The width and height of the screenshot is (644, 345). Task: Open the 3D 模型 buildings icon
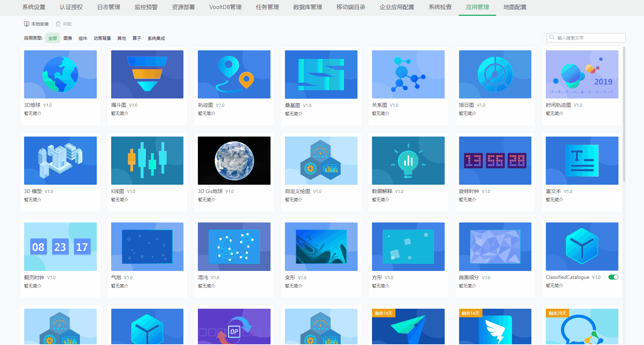(60, 161)
